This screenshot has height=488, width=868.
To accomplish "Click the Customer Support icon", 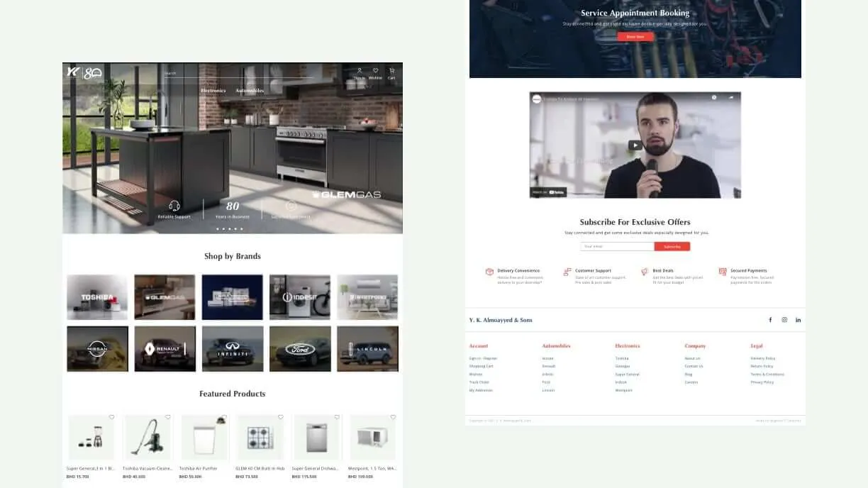I will click(566, 272).
